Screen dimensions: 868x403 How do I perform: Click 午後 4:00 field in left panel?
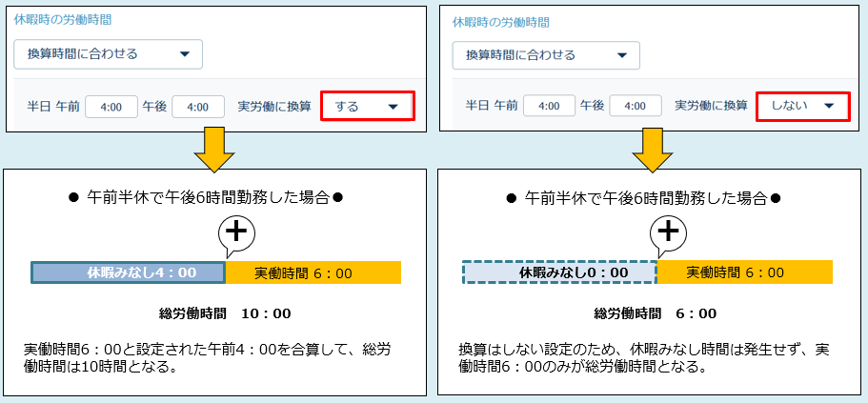[x=198, y=107]
